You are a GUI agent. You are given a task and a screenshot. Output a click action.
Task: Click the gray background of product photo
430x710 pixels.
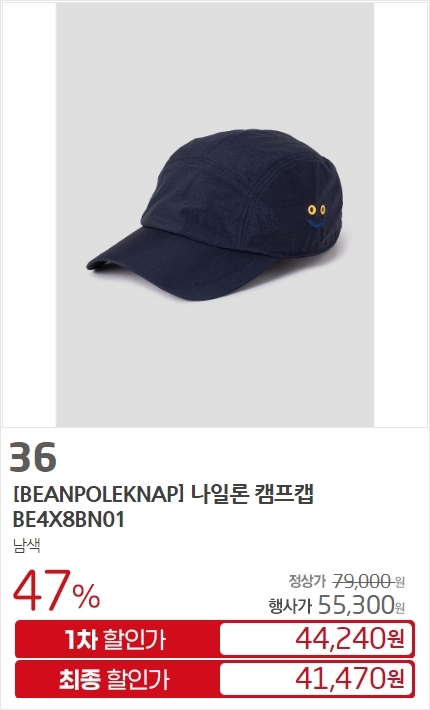tap(215, 68)
